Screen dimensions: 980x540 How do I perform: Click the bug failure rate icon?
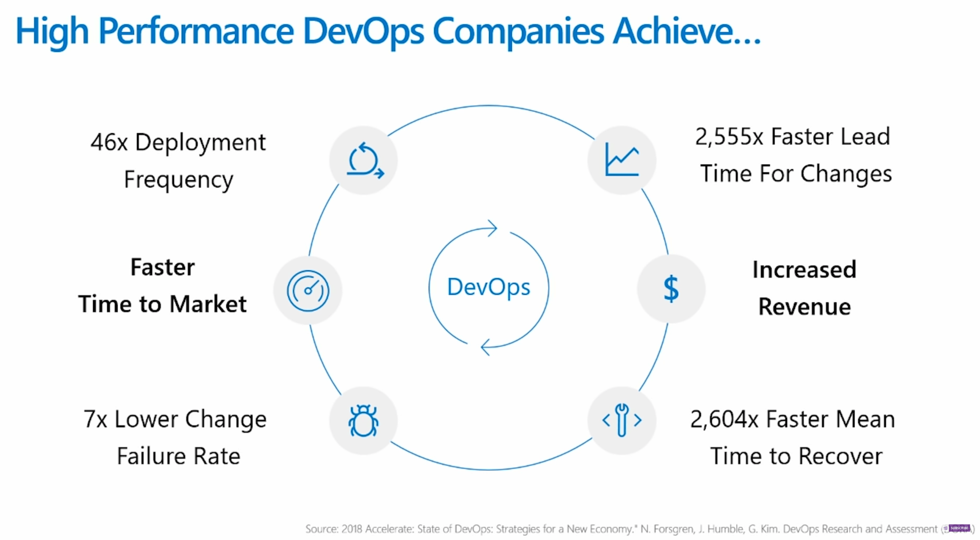click(363, 421)
